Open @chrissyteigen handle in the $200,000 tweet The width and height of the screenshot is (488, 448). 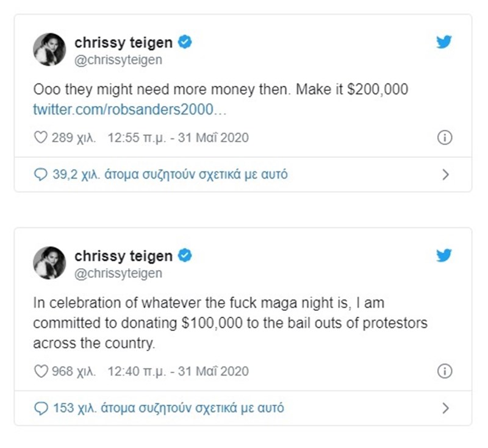point(118,60)
